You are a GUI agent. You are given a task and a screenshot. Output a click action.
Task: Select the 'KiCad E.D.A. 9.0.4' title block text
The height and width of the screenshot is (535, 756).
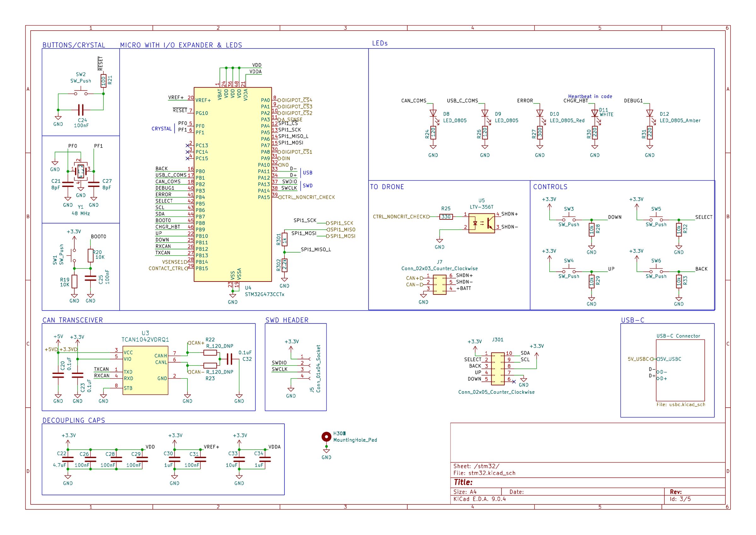(x=480, y=499)
